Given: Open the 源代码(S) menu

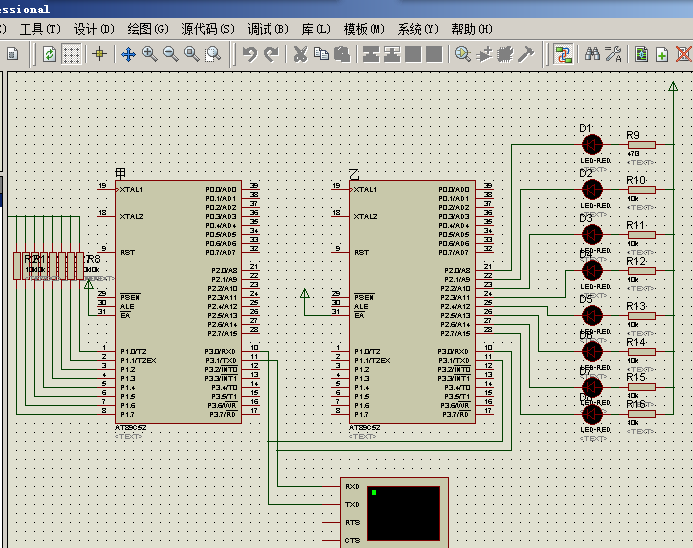Looking at the screenshot, I should coord(208,29).
